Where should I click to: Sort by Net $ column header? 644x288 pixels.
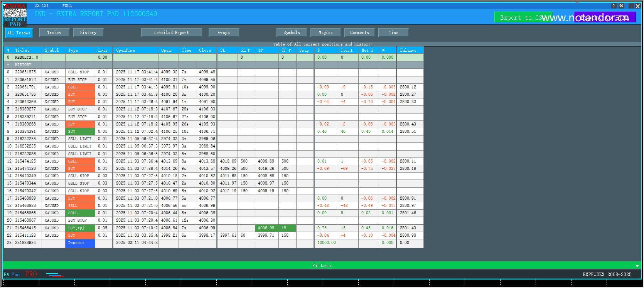(x=368, y=50)
